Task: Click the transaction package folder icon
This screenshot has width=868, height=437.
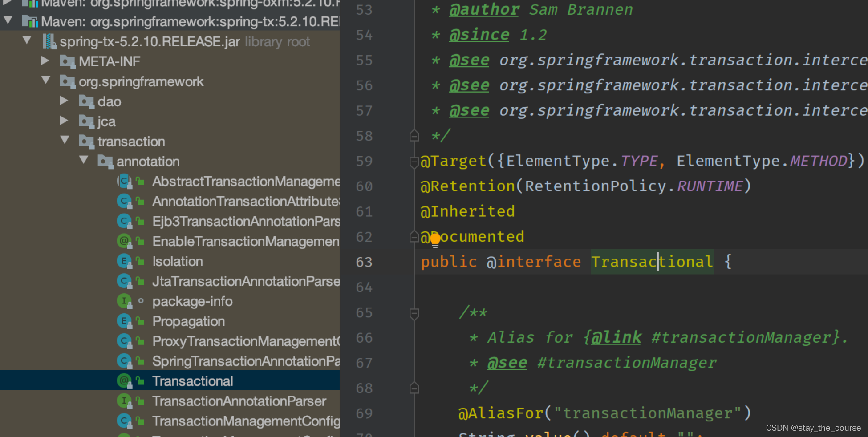Action: (86, 142)
